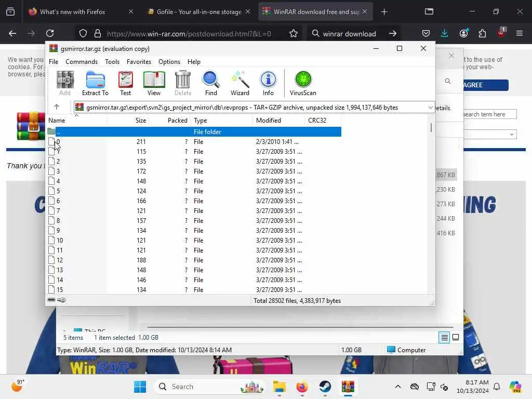Run the Test archive tool

coord(125,83)
